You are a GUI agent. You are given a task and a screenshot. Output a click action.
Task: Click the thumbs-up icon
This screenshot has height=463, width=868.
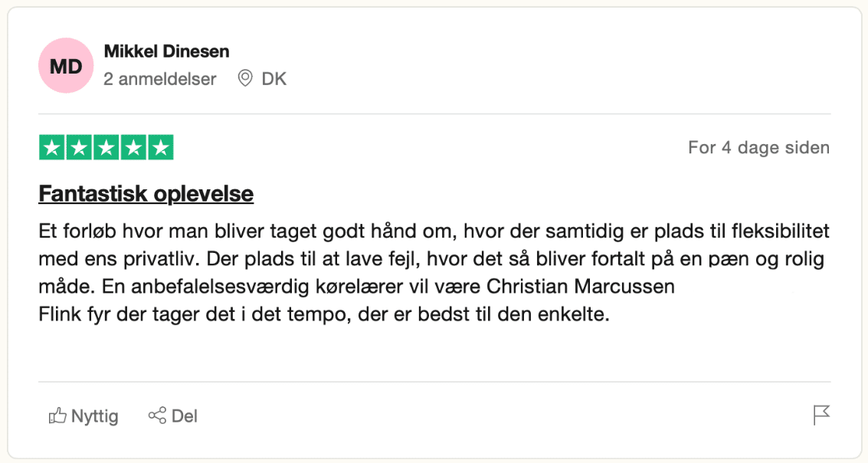(x=57, y=416)
